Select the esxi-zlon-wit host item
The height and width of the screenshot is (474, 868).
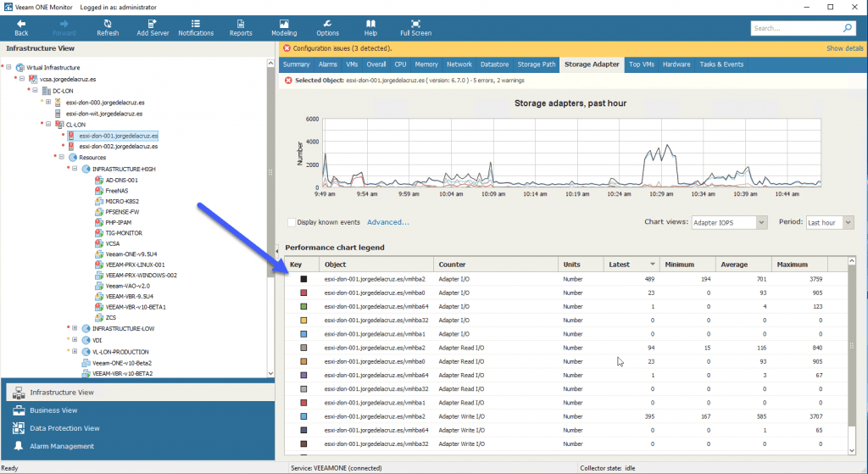[x=104, y=114]
